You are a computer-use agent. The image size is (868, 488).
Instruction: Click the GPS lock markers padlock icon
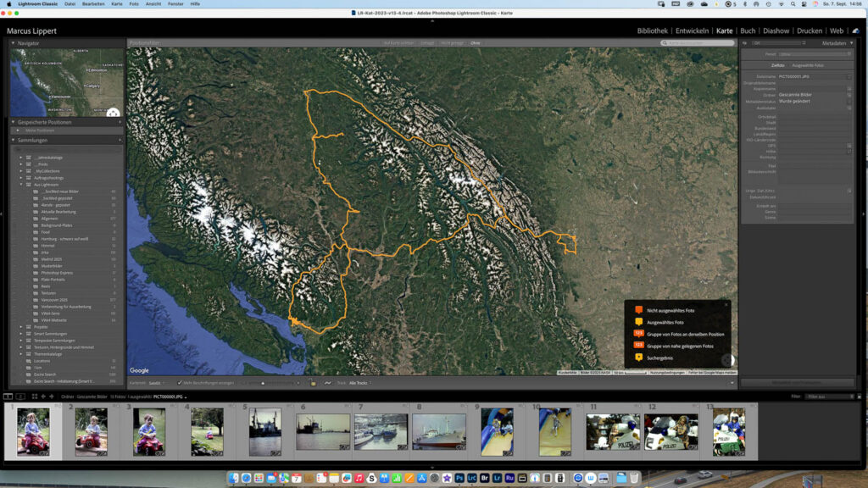[x=312, y=383]
